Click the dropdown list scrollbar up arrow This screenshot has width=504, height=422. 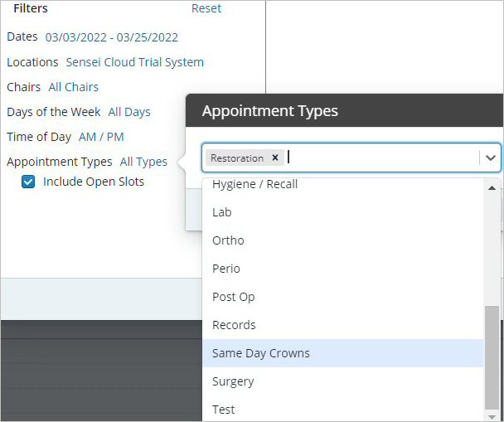(x=492, y=187)
